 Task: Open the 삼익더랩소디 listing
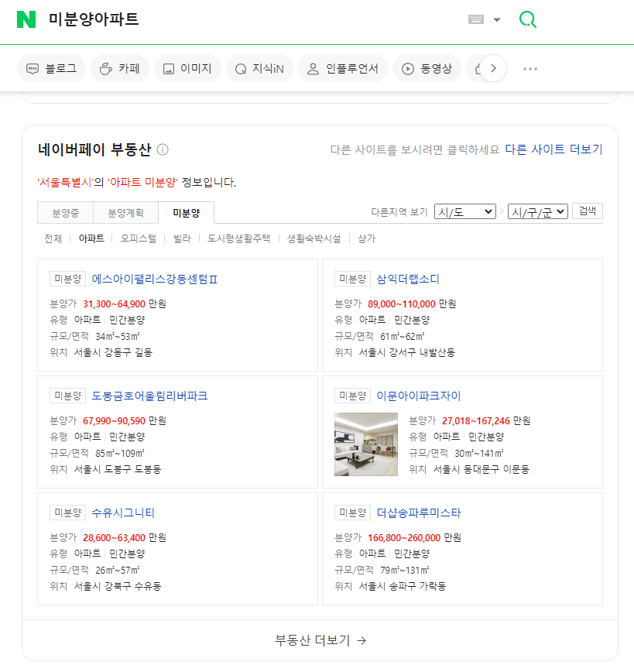(408, 279)
